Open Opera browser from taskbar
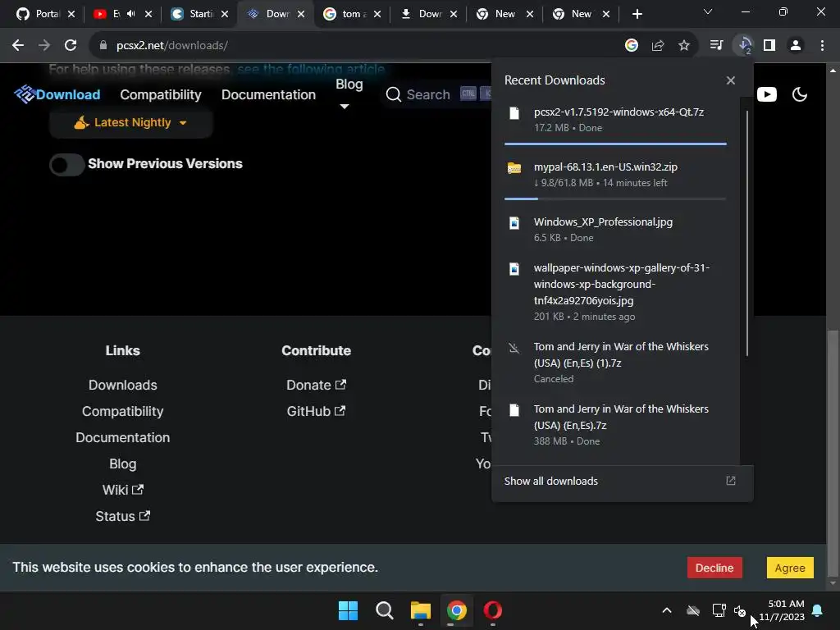Image resolution: width=840 pixels, height=630 pixels. pyautogui.click(x=492, y=610)
